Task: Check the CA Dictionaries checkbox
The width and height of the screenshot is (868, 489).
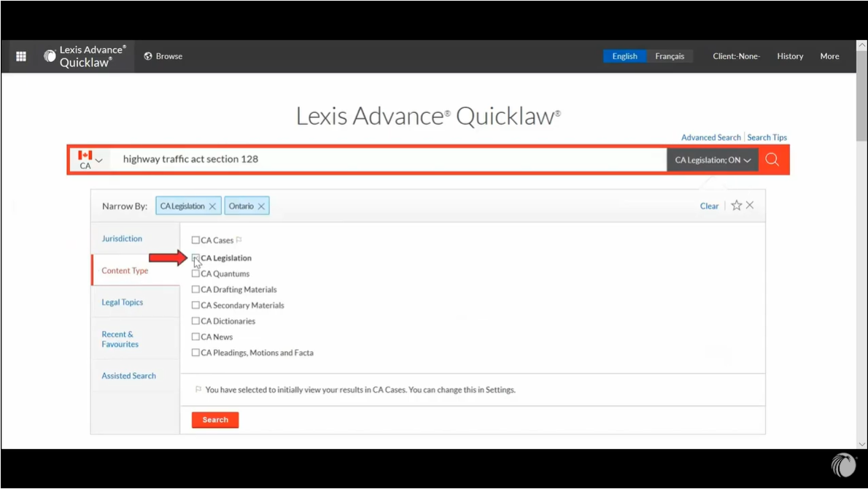Action: click(195, 321)
